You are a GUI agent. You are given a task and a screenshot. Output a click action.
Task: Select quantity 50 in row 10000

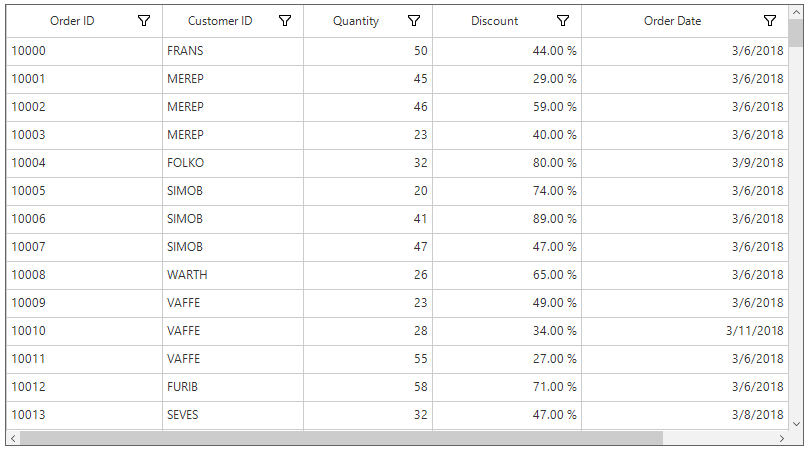pos(368,51)
